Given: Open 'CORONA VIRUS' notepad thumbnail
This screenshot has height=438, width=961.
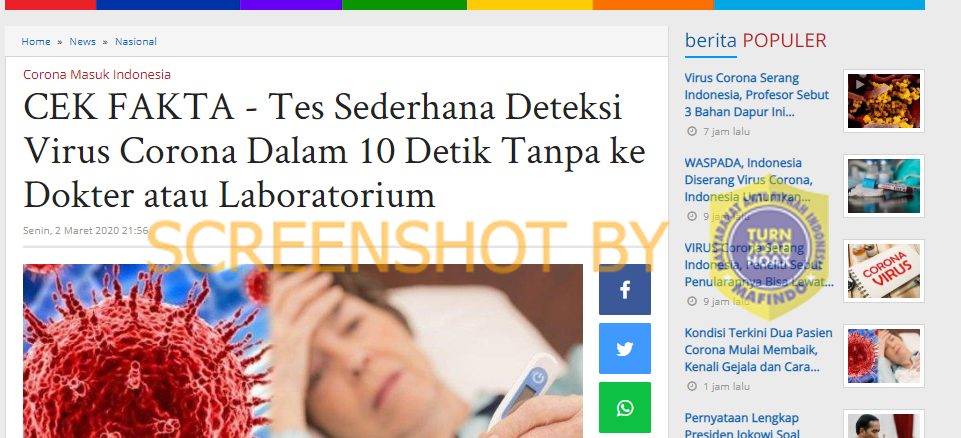Looking at the screenshot, I should (x=884, y=271).
